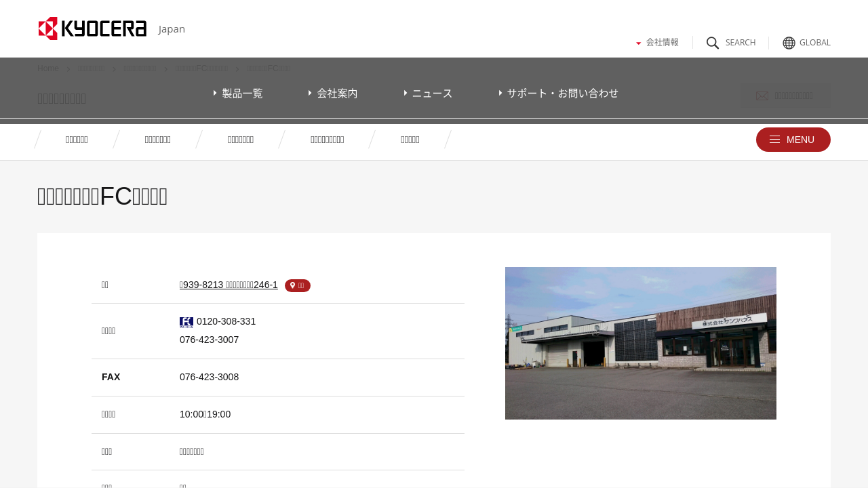This screenshot has height=488, width=868.
Task: Click the free-dial phone icon
Action: coord(186,322)
